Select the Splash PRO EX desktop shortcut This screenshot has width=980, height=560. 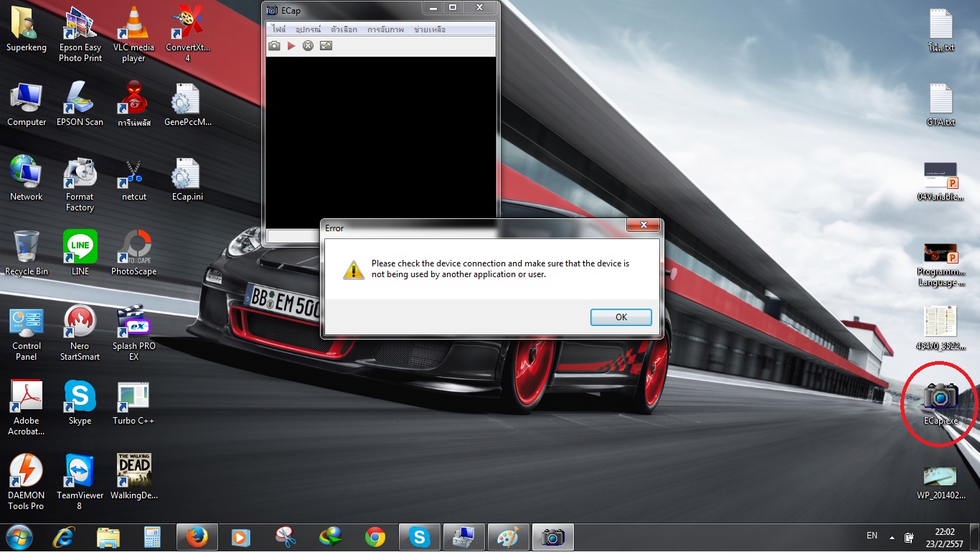(133, 333)
